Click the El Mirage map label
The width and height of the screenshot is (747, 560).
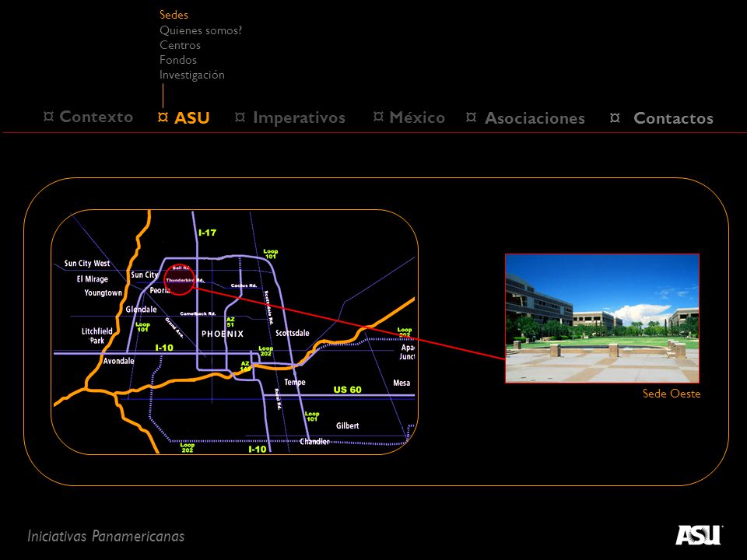tap(93, 279)
